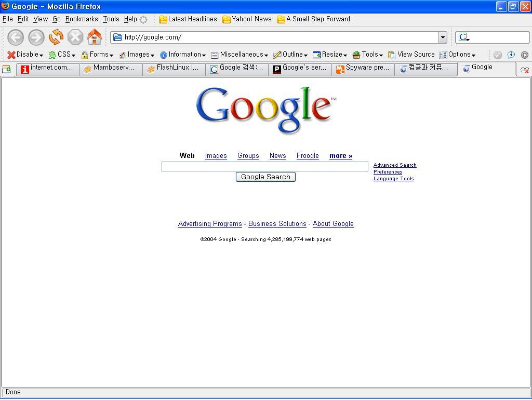Open the Bookmarks menu
532x400 pixels.
point(82,19)
